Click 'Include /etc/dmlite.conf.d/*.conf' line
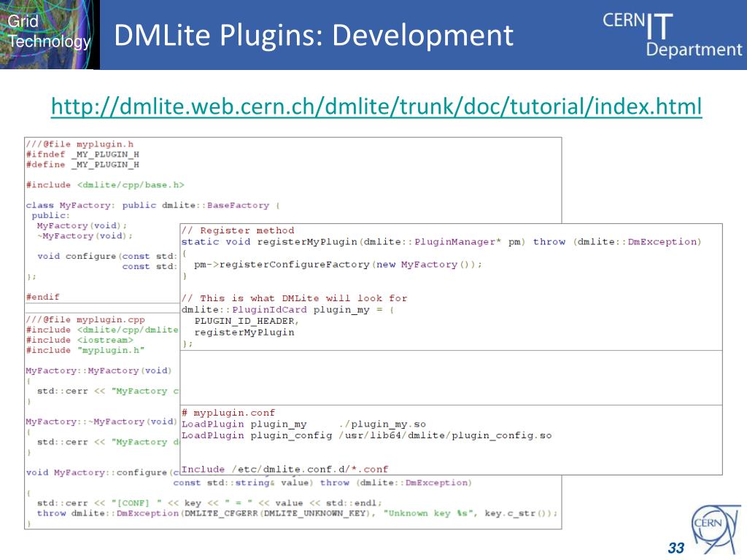 285,470
